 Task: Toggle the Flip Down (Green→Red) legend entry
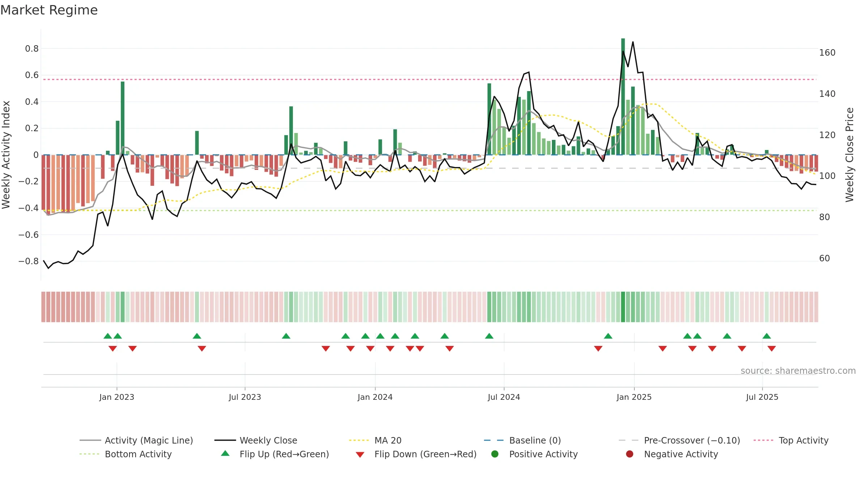(x=416, y=454)
